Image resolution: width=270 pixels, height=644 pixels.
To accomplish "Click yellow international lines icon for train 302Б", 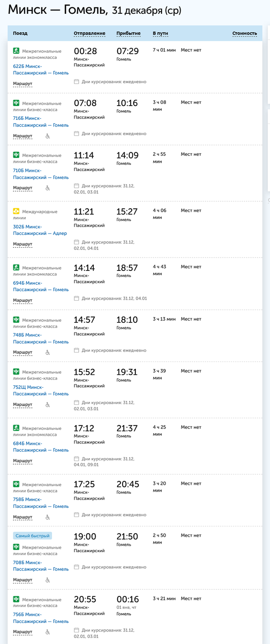I will (16, 211).
